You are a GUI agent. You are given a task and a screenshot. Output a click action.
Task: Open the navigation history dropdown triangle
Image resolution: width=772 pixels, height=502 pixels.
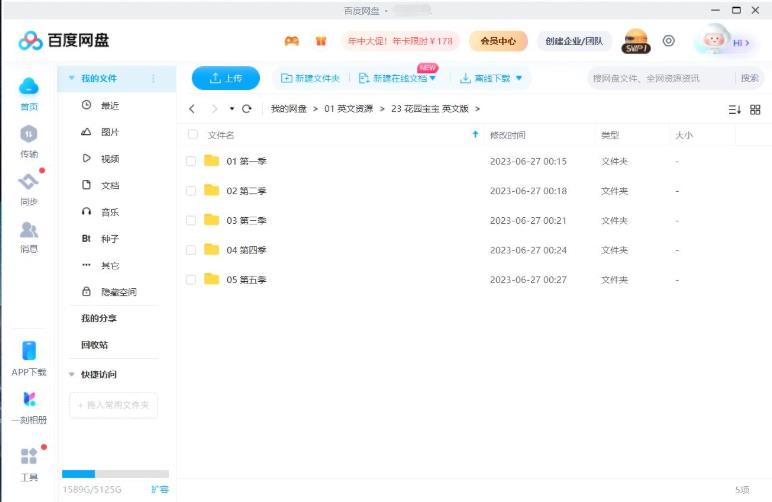coord(231,109)
